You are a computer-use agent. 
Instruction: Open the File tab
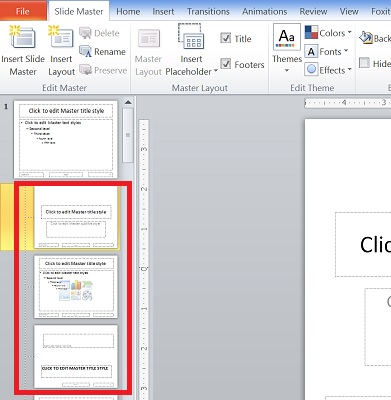[x=23, y=11]
